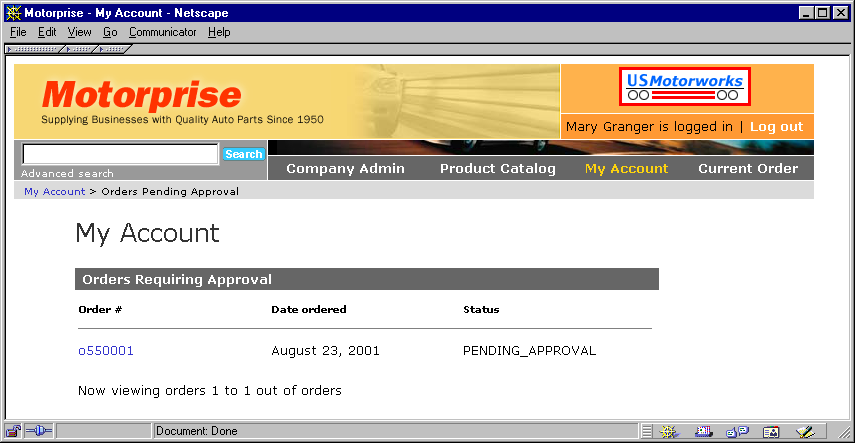Go to Company Admin tab
This screenshot has width=855, height=443.
point(345,169)
